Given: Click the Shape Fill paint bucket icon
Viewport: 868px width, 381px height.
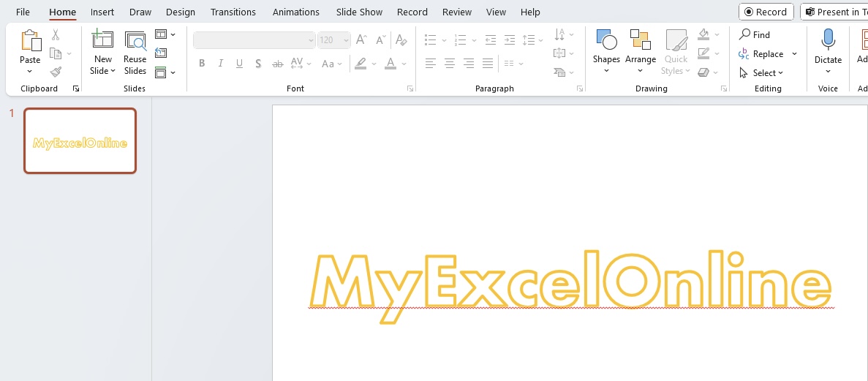Looking at the screenshot, I should click(x=703, y=34).
